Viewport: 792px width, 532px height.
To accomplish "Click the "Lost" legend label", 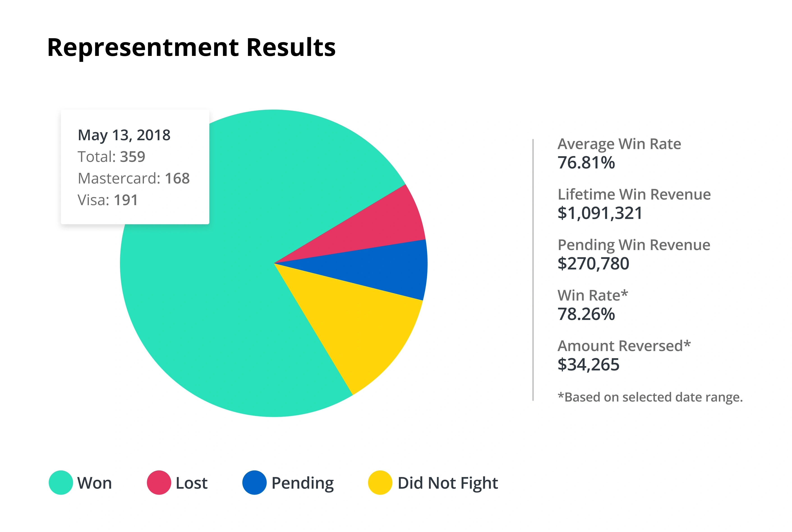I will [x=191, y=483].
